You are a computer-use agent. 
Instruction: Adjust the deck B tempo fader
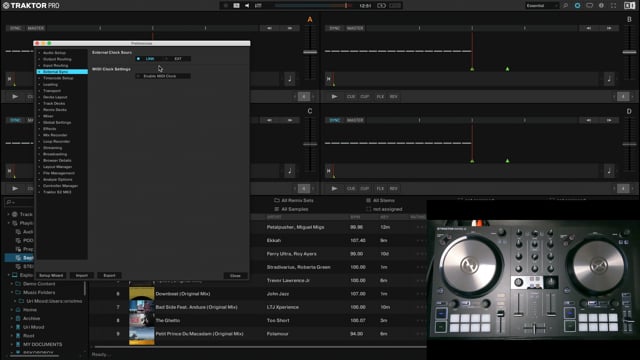pyautogui.click(x=629, y=52)
